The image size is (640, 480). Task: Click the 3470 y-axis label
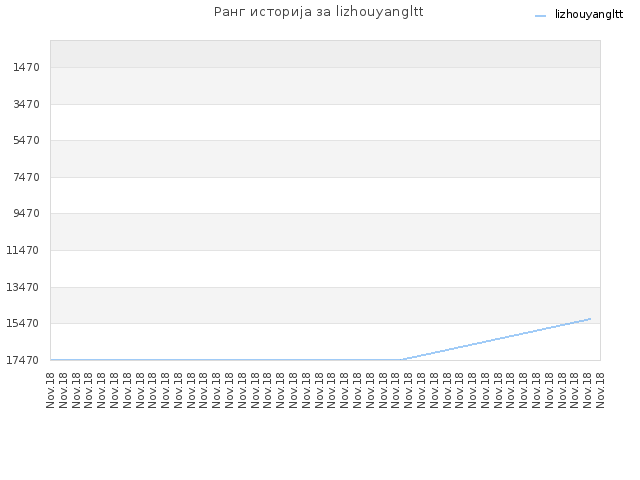click(26, 104)
